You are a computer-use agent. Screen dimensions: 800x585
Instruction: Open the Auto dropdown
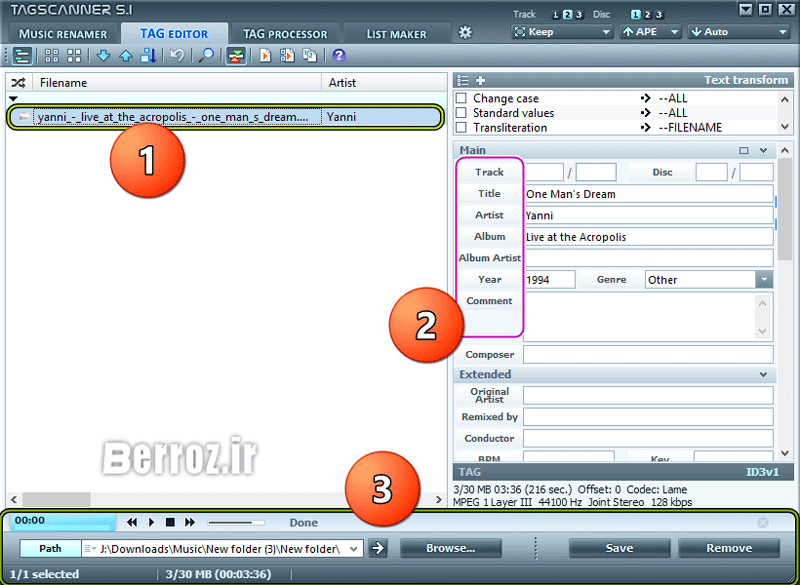pos(739,32)
